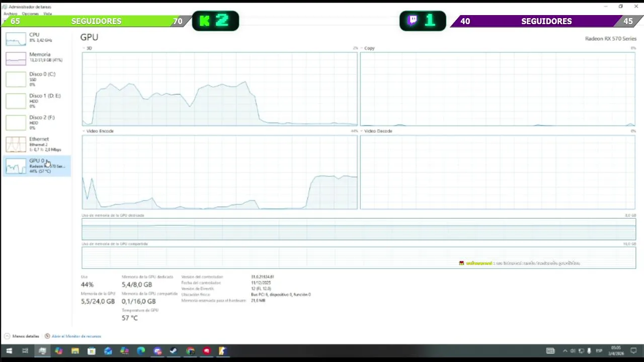Open Microsoft Edge from the taskbar
The image size is (644, 362).
click(x=141, y=351)
